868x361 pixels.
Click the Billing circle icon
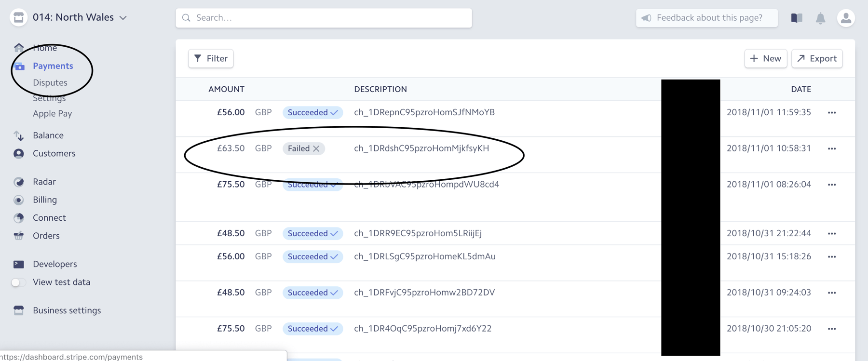tap(19, 200)
